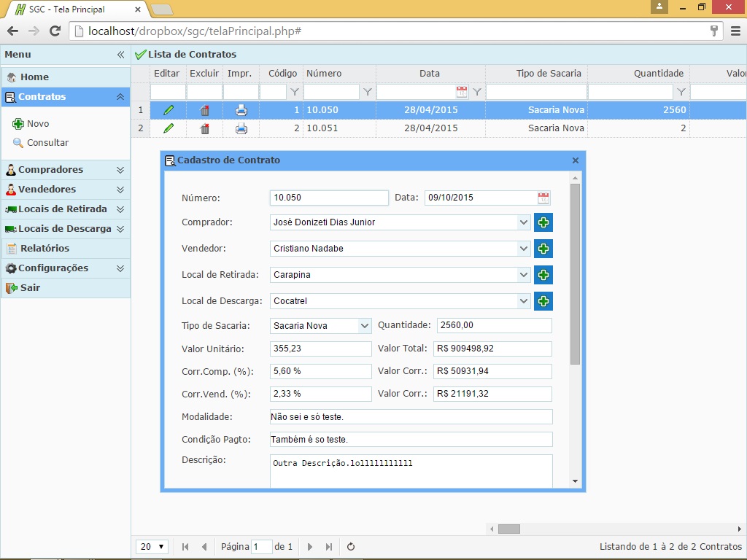Image resolution: width=747 pixels, height=560 pixels.
Task: Click the Número field containing 10.050 in the dialog
Action: click(329, 198)
